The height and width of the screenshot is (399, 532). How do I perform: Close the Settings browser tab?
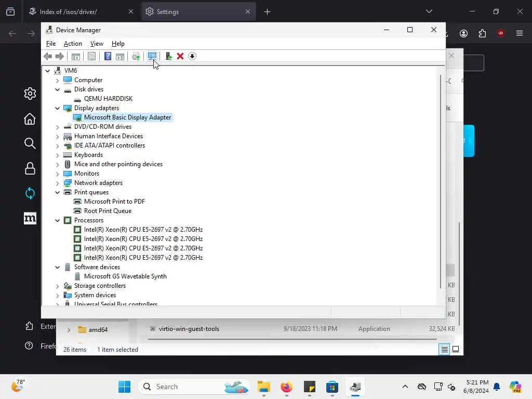pyautogui.click(x=248, y=11)
